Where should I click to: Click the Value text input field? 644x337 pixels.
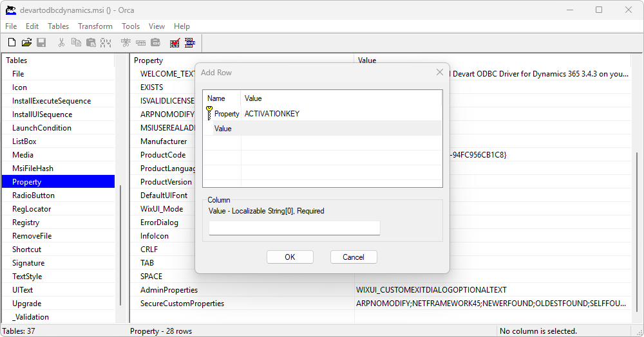294,228
